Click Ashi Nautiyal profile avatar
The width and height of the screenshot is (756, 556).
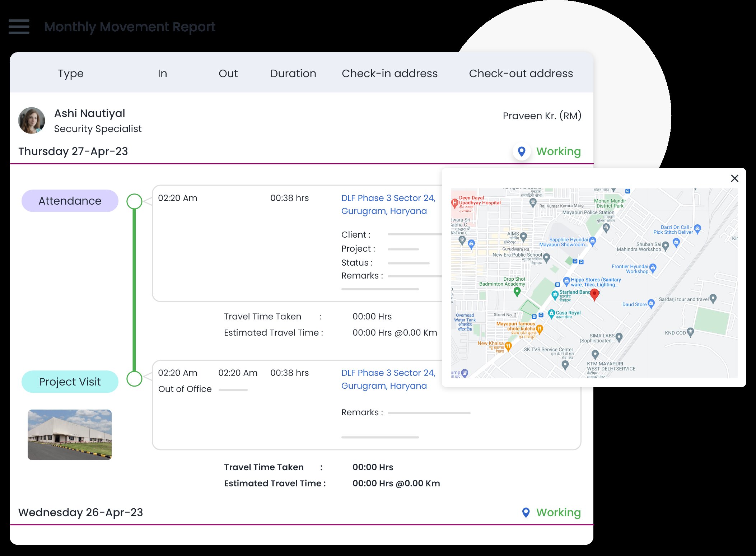(32, 121)
